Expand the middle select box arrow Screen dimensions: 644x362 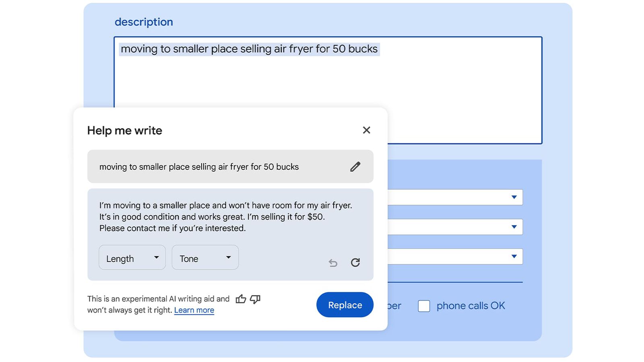pos(514,227)
